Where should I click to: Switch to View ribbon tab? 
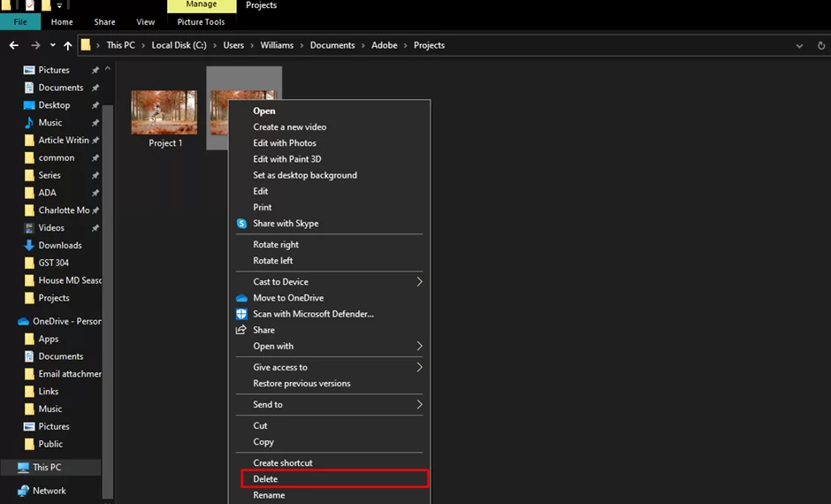pyautogui.click(x=145, y=22)
